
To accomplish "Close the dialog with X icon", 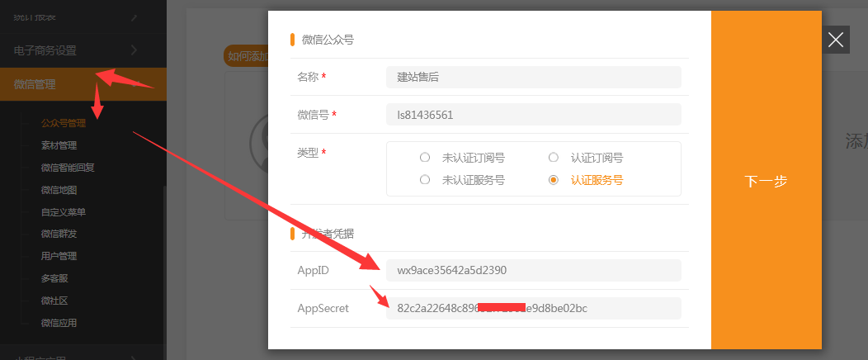I will (x=836, y=40).
